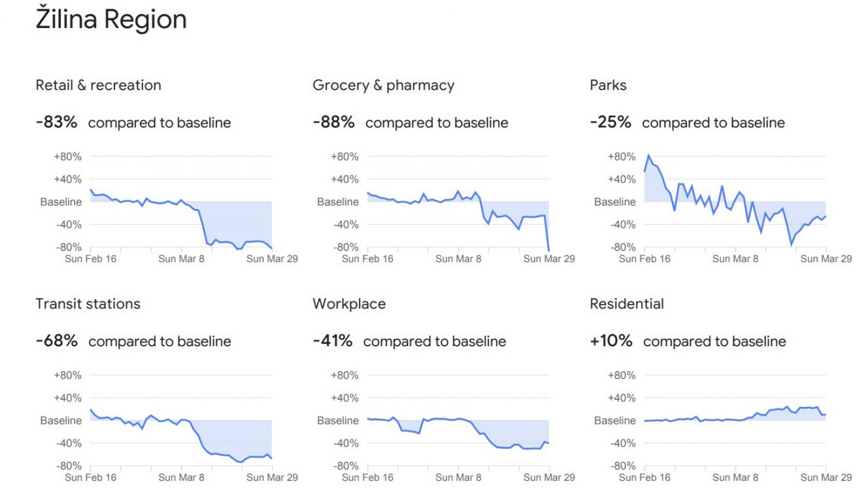Image resolution: width=868 pixels, height=488 pixels.
Task: Click the Transit stations heading
Action: tap(88, 304)
